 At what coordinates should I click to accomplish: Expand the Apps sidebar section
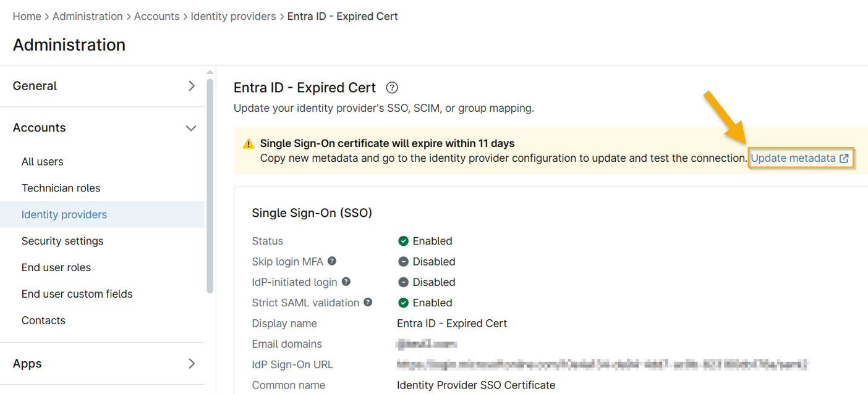pyautogui.click(x=191, y=364)
